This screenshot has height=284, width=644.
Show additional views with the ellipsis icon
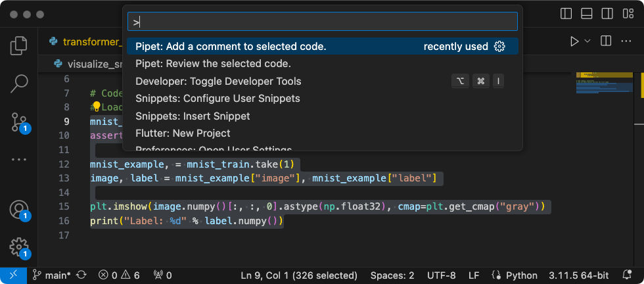click(x=19, y=160)
